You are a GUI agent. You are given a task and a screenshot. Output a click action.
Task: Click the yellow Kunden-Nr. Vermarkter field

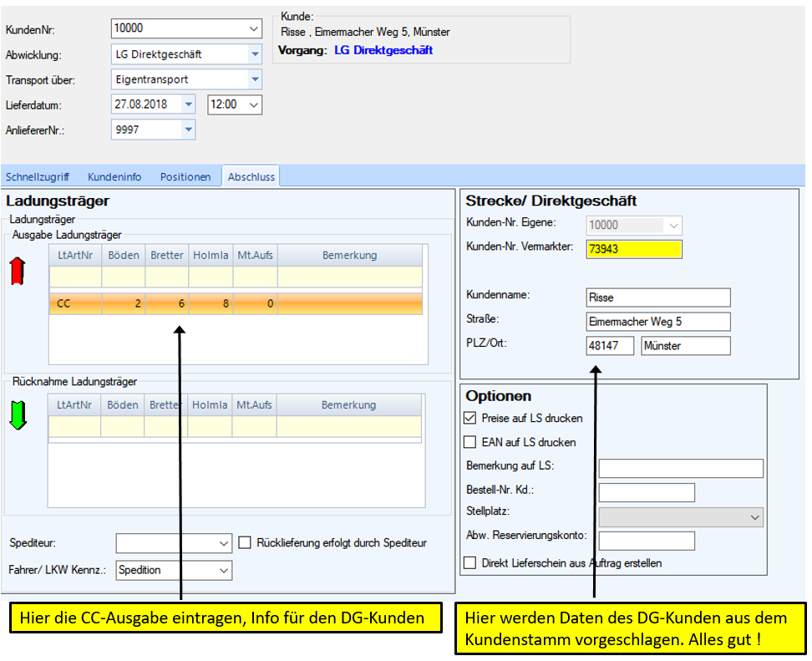(634, 249)
